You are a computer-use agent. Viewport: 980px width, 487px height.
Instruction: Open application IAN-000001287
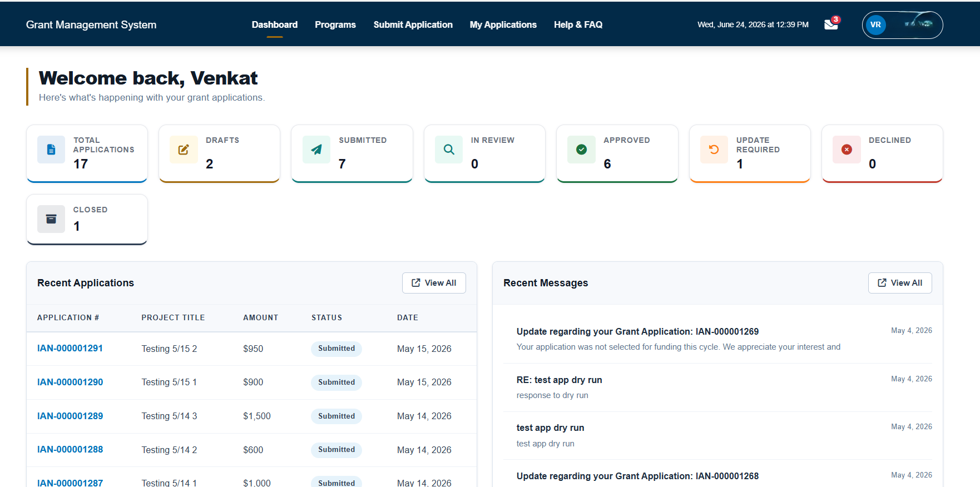[x=70, y=483]
